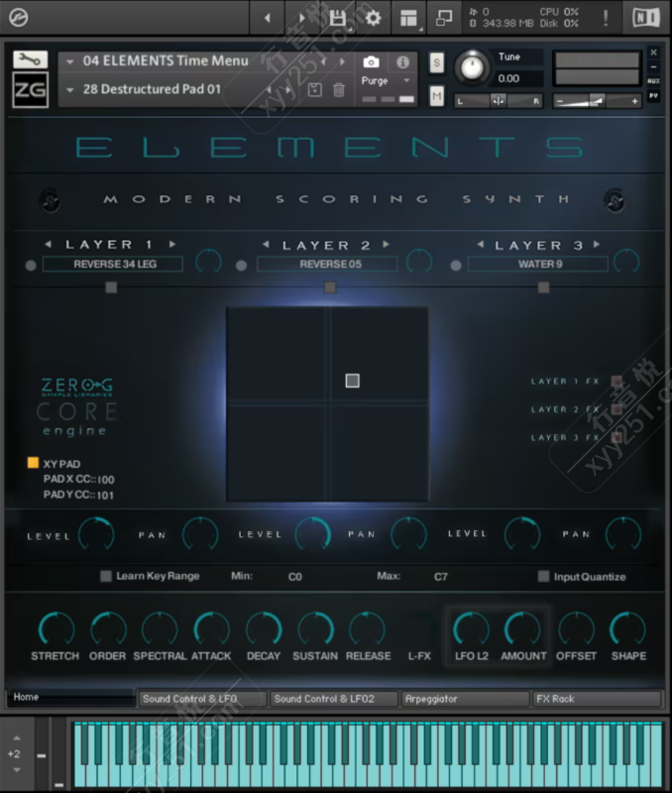Click the volume plus button
The height and width of the screenshot is (793, 672).
[x=634, y=102]
